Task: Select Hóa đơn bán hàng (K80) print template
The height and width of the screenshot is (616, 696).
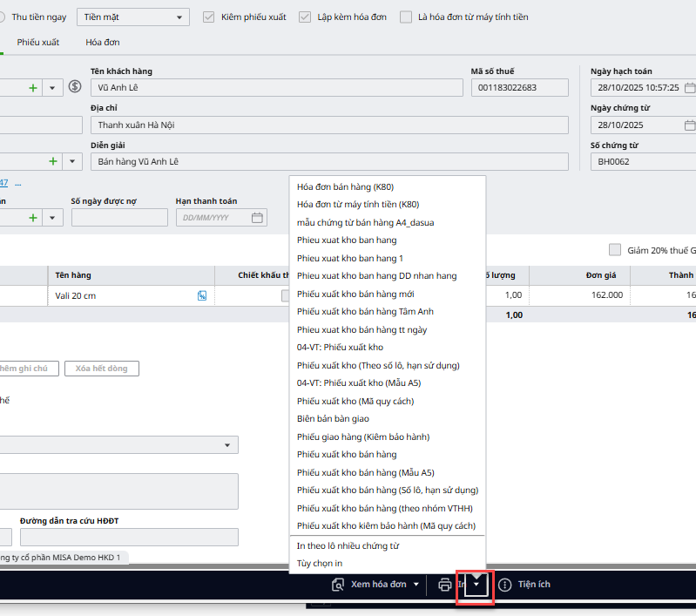Action: click(x=357, y=186)
